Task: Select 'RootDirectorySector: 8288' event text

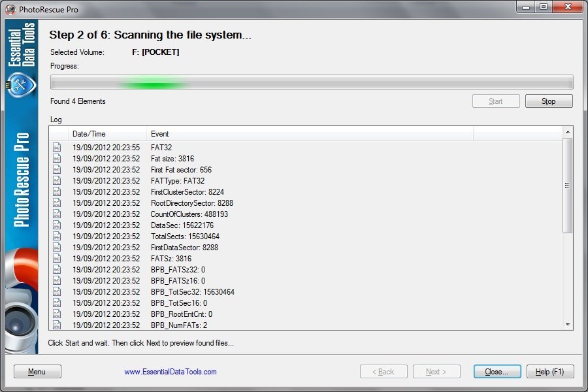Action: pyautogui.click(x=192, y=203)
